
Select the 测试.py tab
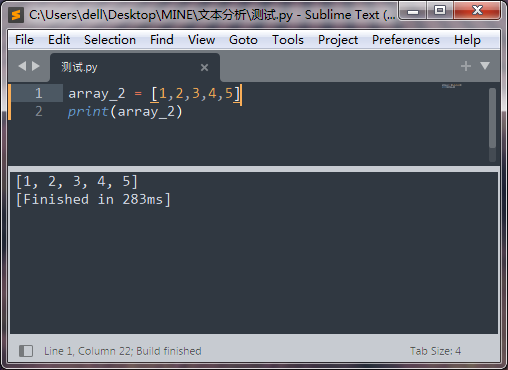135,68
